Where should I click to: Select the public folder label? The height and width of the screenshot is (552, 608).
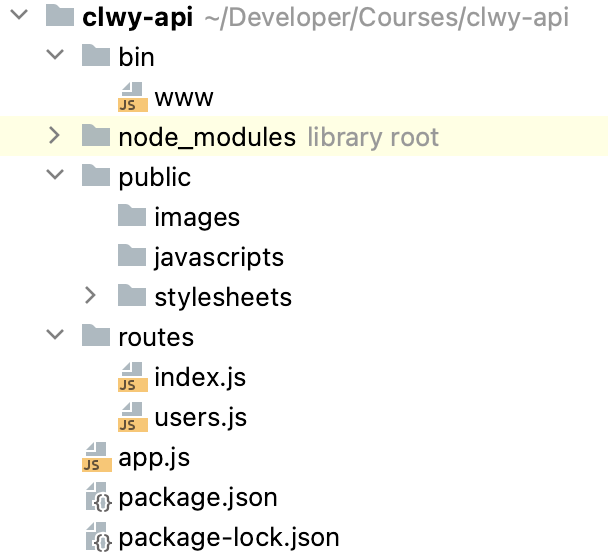click(x=155, y=178)
